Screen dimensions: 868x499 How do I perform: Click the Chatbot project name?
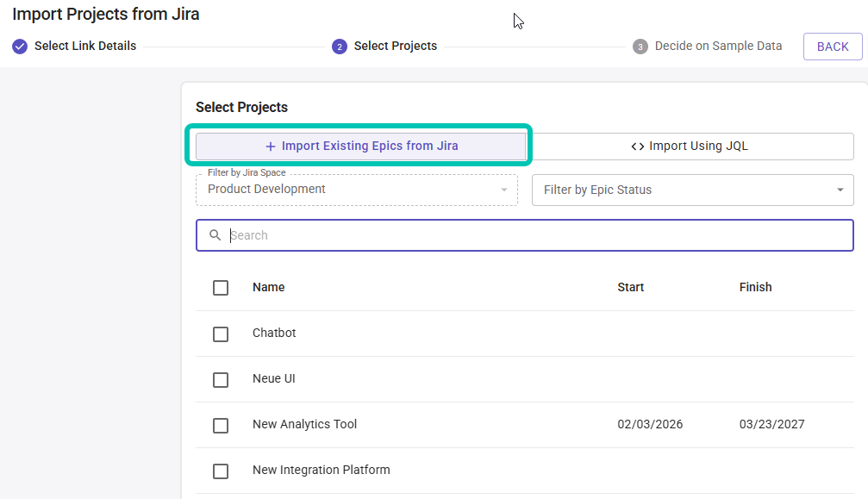(x=274, y=333)
